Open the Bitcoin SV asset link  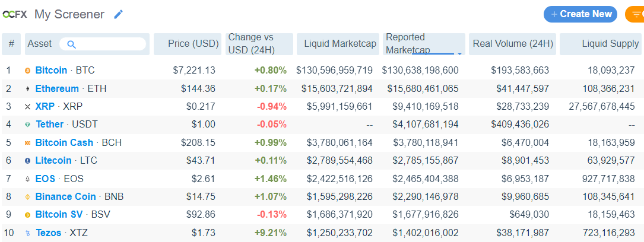point(59,215)
